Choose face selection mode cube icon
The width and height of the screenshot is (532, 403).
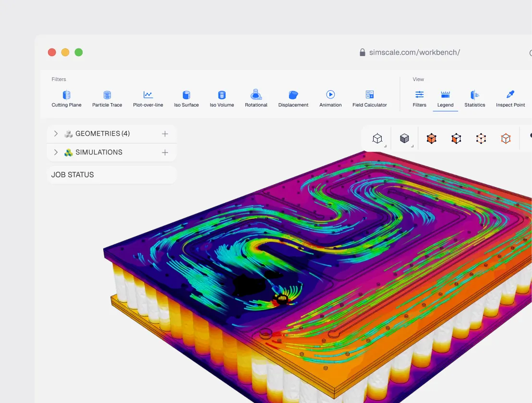(x=456, y=139)
